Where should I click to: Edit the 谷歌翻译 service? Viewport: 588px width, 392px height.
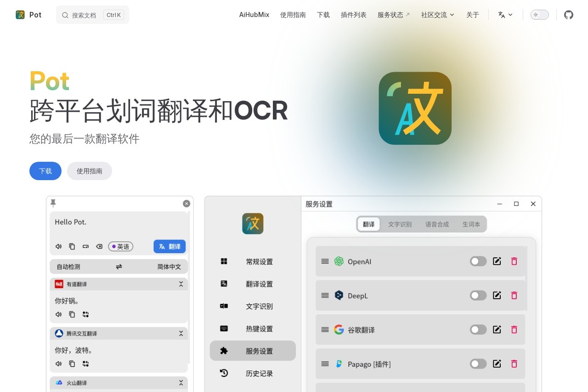[497, 330]
